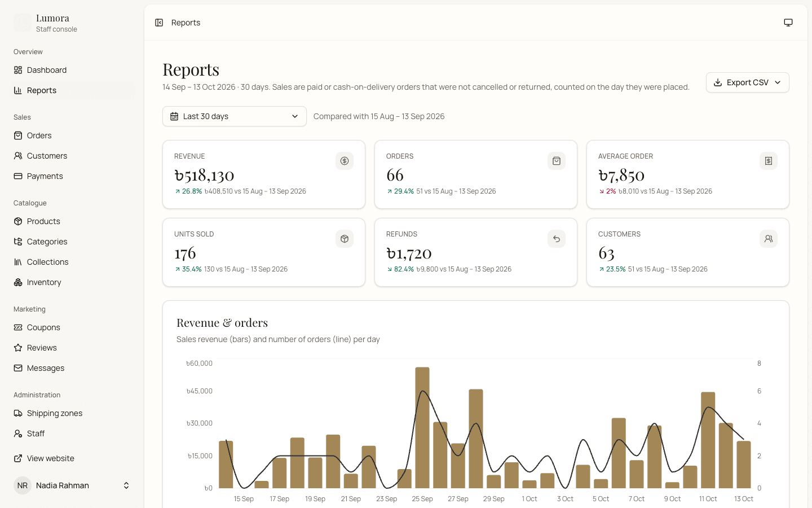The width and height of the screenshot is (812, 508).
Task: Click the Inventory boxes icon in sidebar
Action: pyautogui.click(x=18, y=282)
